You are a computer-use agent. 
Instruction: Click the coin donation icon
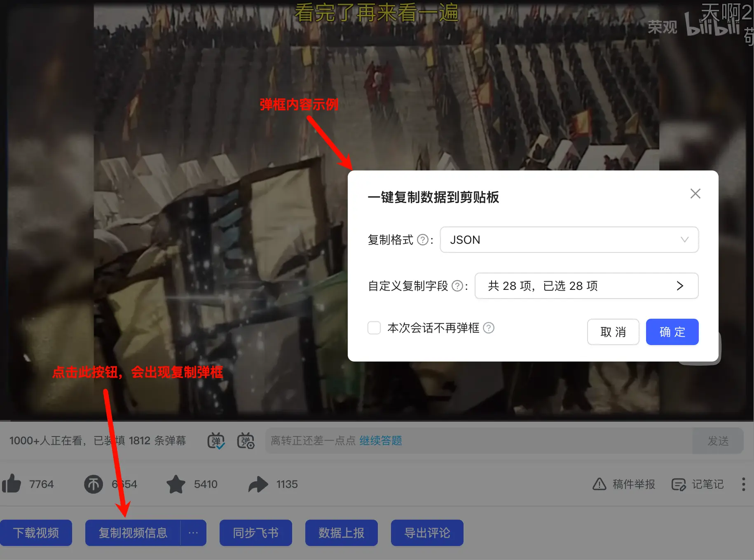94,484
